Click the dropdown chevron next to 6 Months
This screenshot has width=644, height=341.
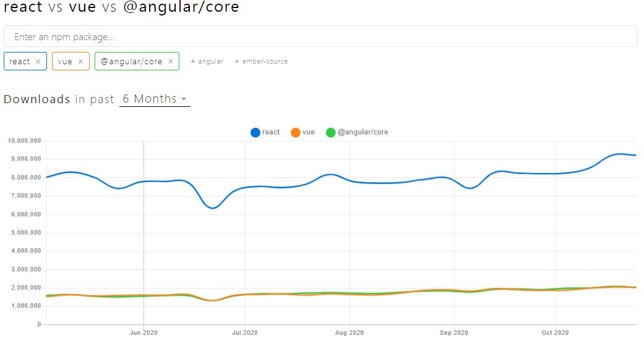tap(184, 99)
